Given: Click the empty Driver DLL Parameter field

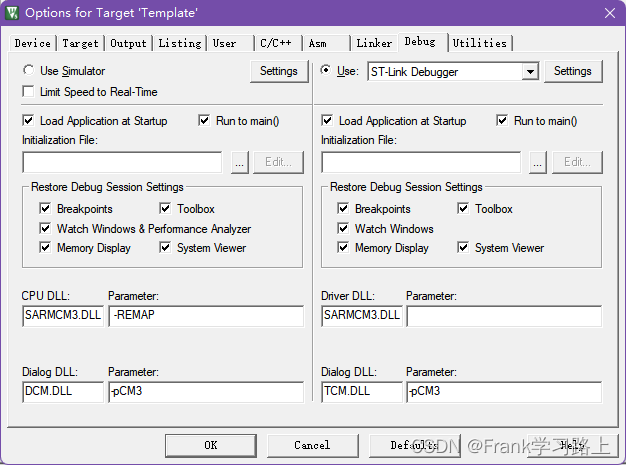Looking at the screenshot, I should pyautogui.click(x=504, y=316).
